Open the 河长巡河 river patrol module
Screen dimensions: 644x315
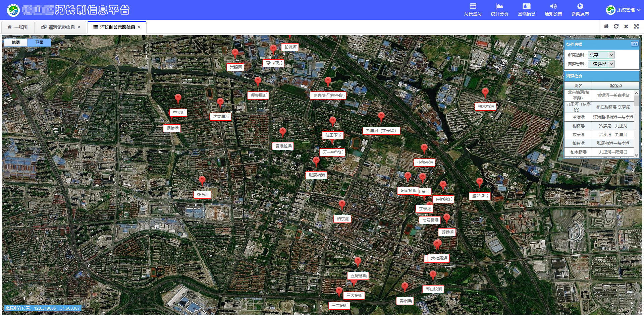point(473,9)
